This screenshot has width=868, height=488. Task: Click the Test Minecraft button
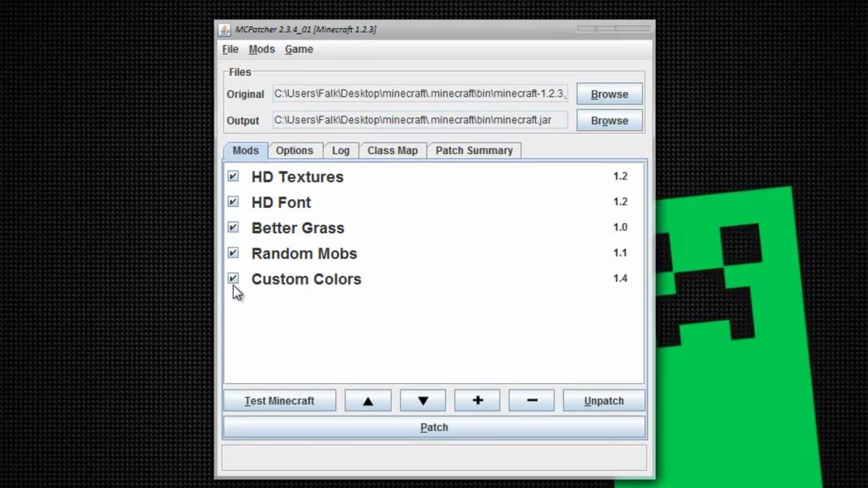[x=279, y=401]
